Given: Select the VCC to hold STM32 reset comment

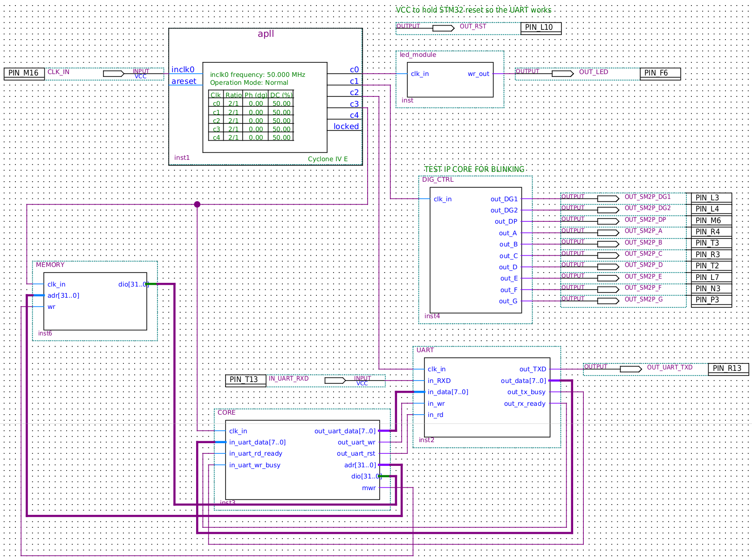Looking at the screenshot, I should coord(473,10).
